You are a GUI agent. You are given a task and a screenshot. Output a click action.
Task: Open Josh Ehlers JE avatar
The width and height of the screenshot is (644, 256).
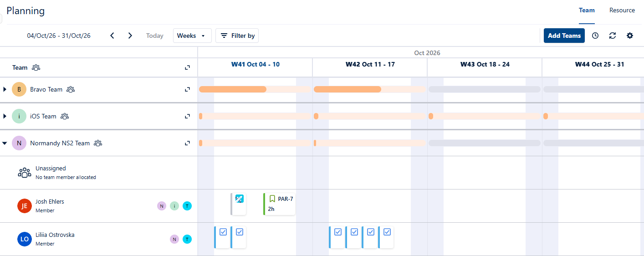[25, 206]
